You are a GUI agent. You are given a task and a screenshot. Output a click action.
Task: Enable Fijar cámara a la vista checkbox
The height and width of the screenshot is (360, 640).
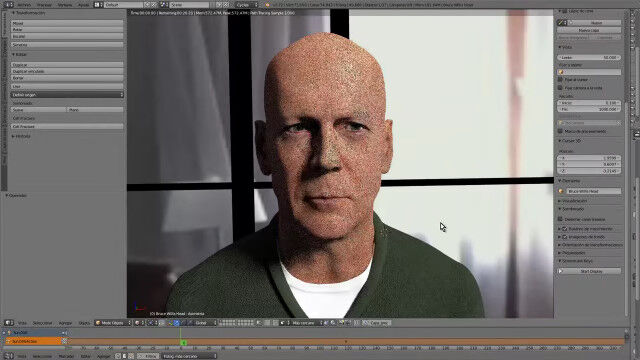point(560,88)
